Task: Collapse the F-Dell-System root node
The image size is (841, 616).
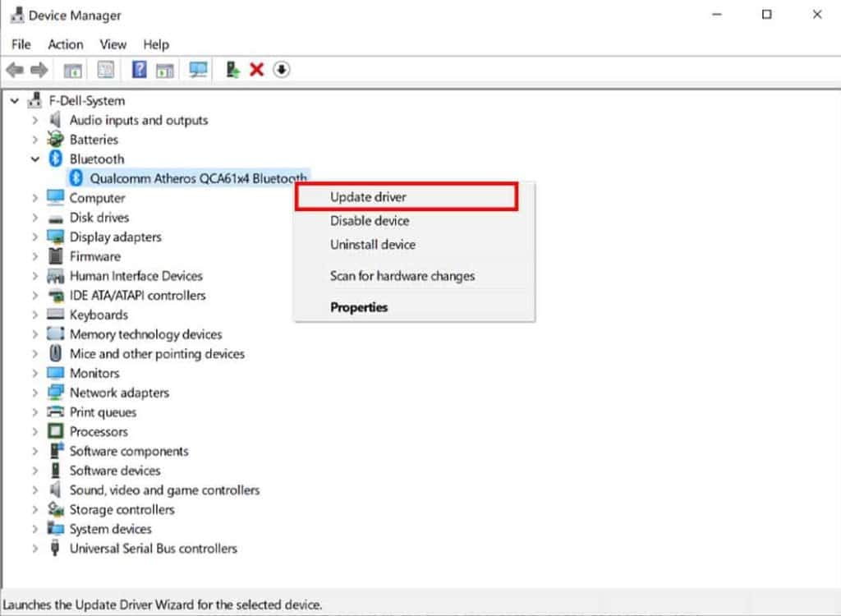Action: tap(15, 100)
